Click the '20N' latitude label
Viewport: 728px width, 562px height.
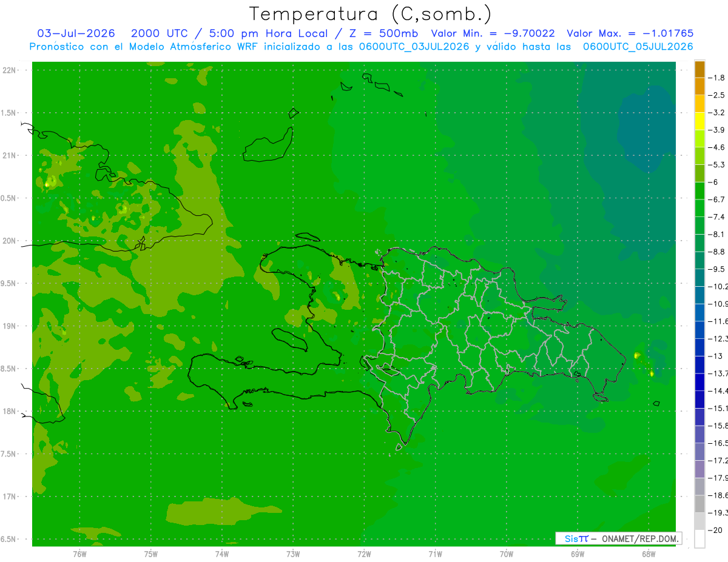8,241
